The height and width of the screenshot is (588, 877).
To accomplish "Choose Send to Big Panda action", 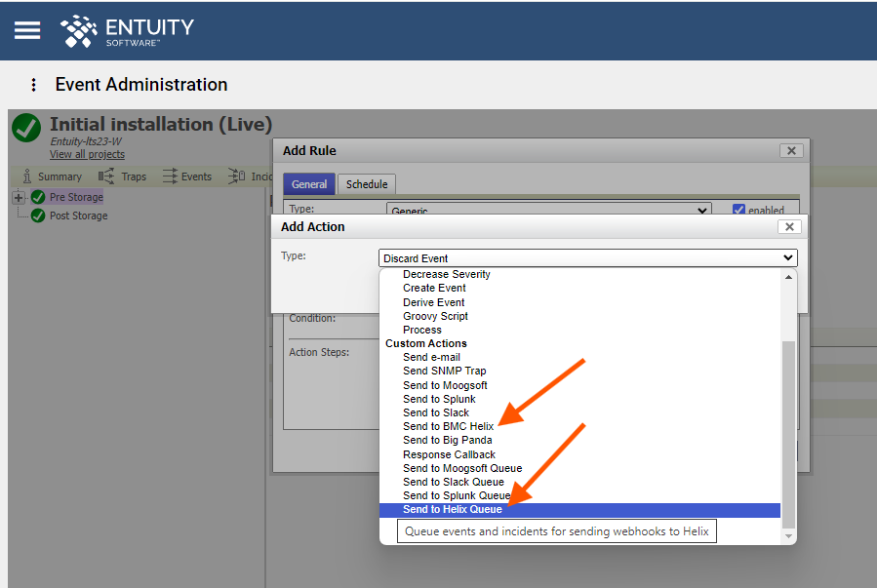I will 448,440.
